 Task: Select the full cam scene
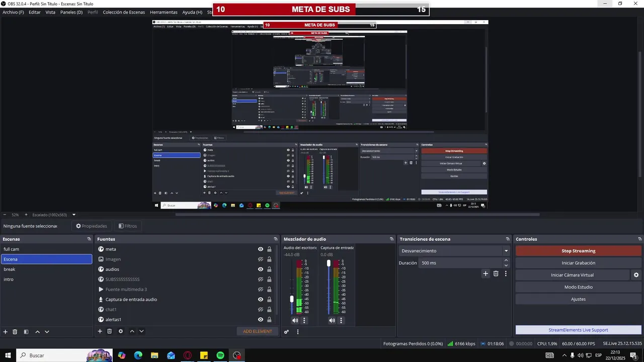point(46,249)
